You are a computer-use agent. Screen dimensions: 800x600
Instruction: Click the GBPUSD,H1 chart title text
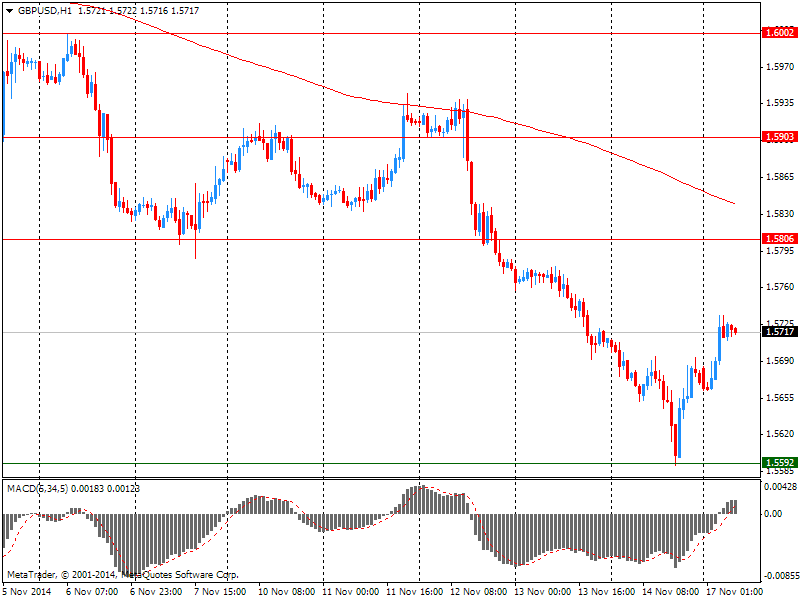click(x=44, y=11)
